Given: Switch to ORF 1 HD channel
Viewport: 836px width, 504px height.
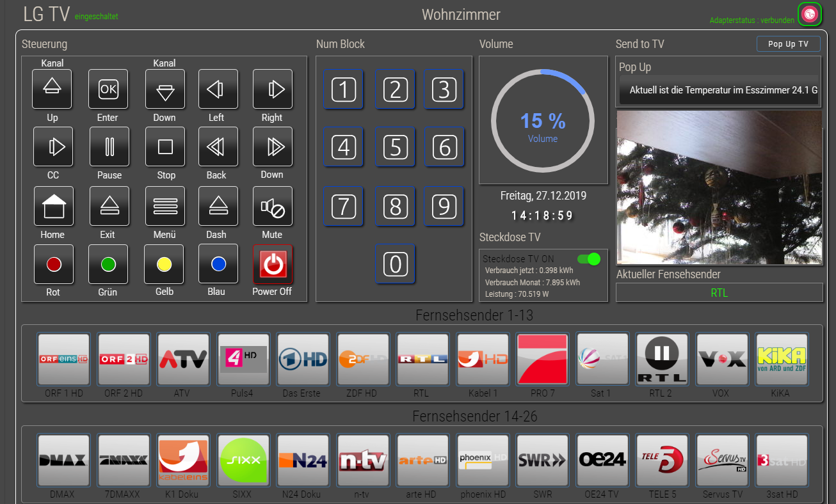Looking at the screenshot, I should pos(63,359).
